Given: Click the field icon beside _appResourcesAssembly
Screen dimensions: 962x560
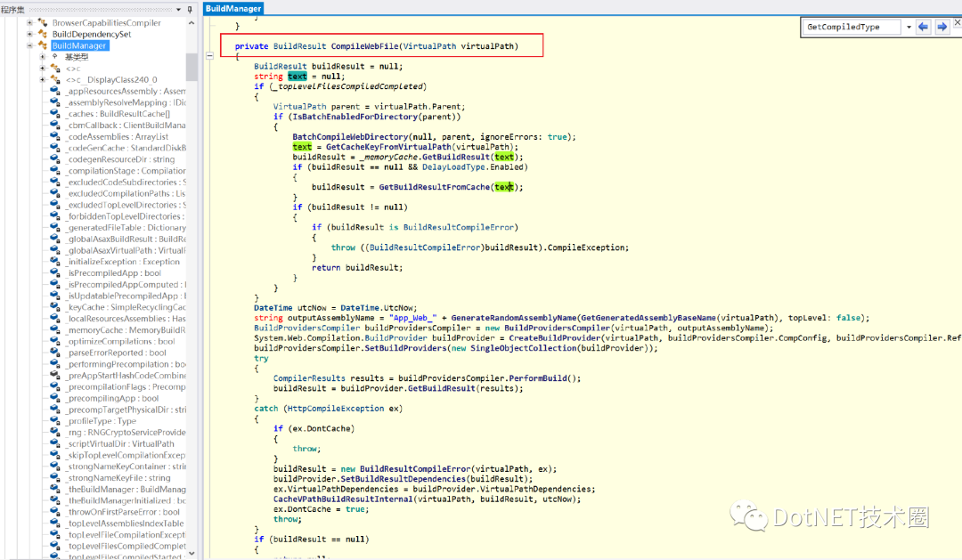Looking at the screenshot, I should (x=55, y=92).
